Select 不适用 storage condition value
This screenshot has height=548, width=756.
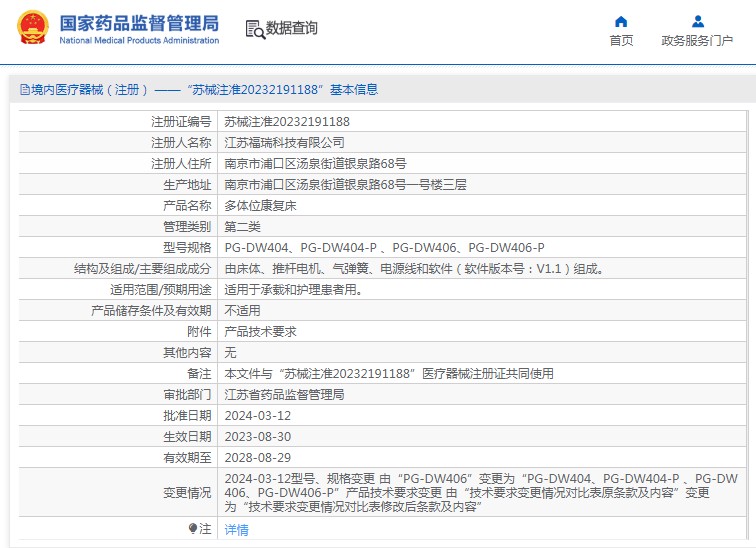243,310
